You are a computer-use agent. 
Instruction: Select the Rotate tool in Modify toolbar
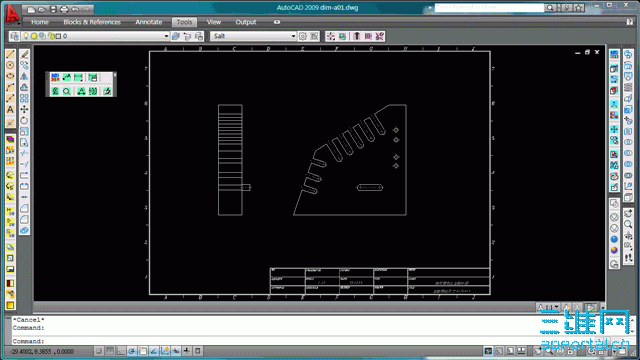pos(24,120)
